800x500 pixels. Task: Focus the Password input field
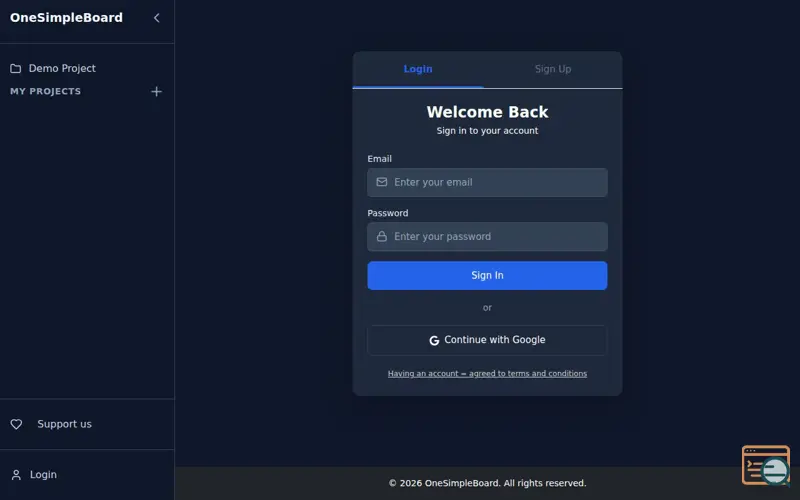(x=487, y=237)
